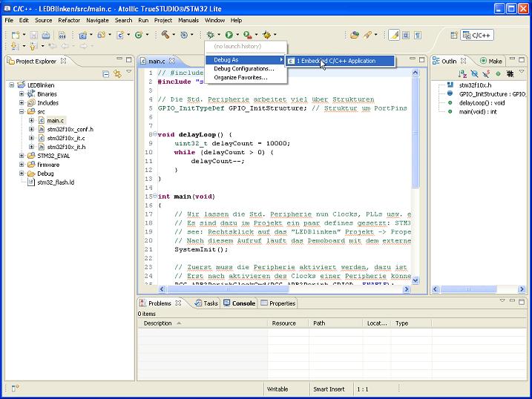Click the New C Source File icon
Viewport: 532px width, 399px height.
pos(119,35)
